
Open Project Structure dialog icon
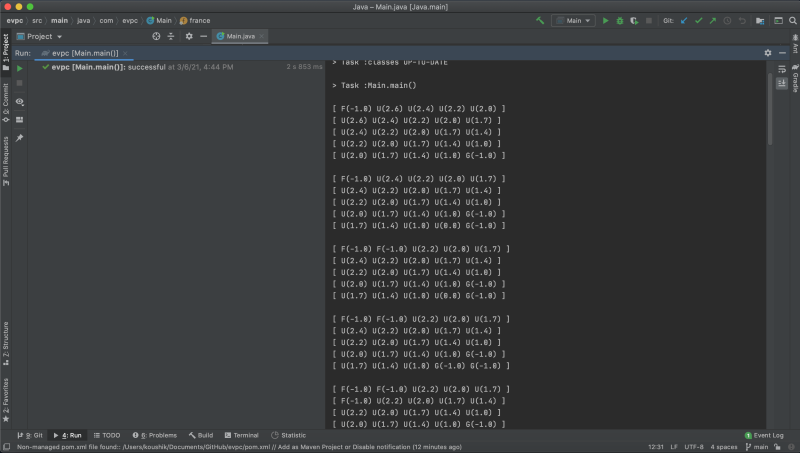(760, 20)
